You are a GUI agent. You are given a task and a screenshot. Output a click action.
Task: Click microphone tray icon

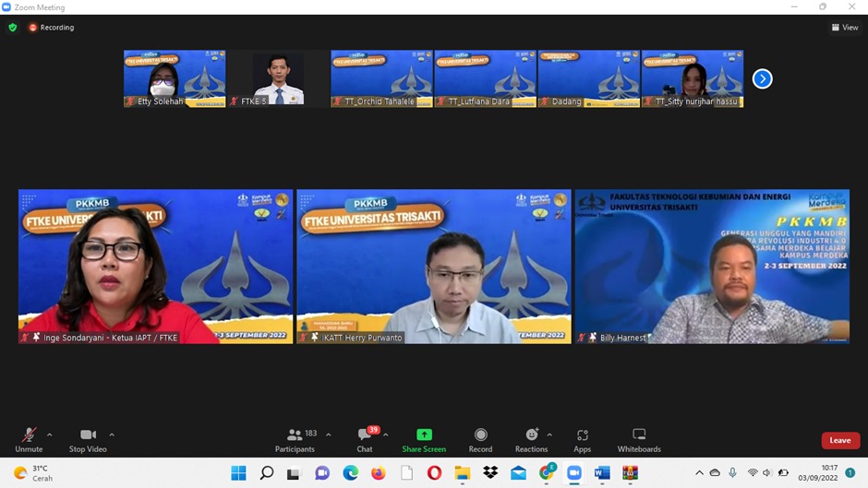coord(732,473)
